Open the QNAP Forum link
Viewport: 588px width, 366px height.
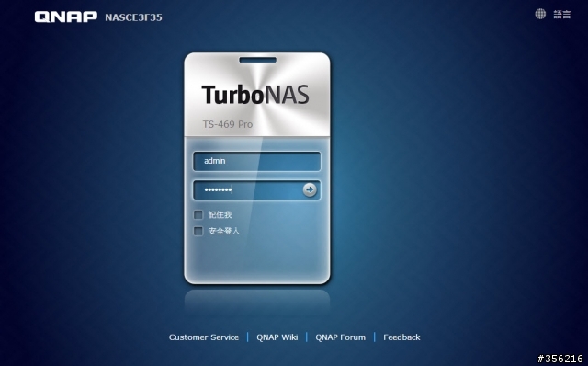[x=340, y=337]
